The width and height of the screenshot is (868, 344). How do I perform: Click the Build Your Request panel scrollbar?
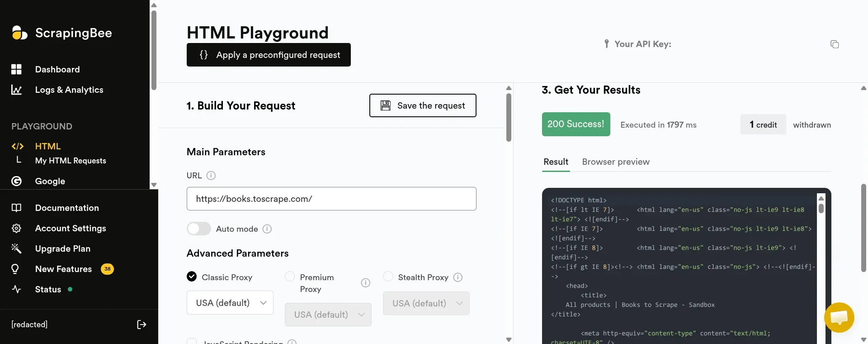(509, 118)
